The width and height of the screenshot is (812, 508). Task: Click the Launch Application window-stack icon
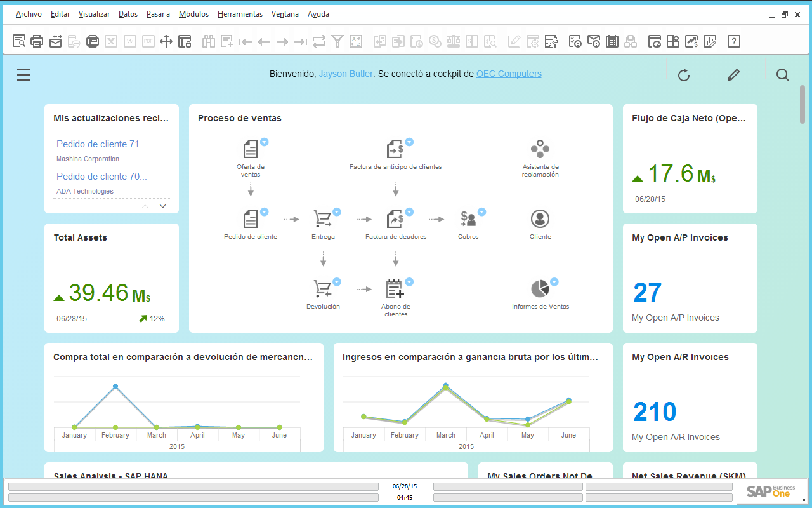(93, 41)
